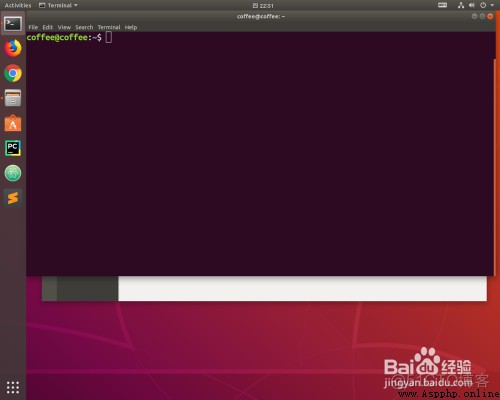This screenshot has width=500, height=400.
Task: Open the File menu in Terminal
Action: (x=33, y=27)
